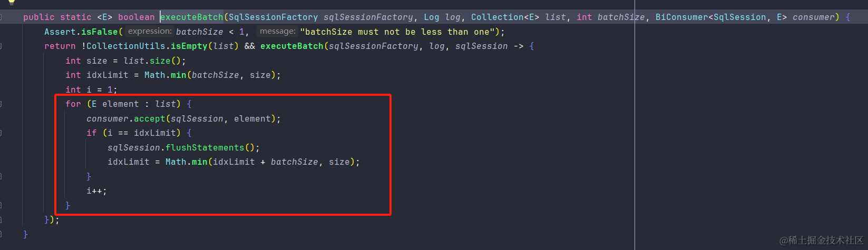Collapse the return lambda fold marker
Viewport: 868px width, 250px height.
pyautogui.click(x=1, y=46)
